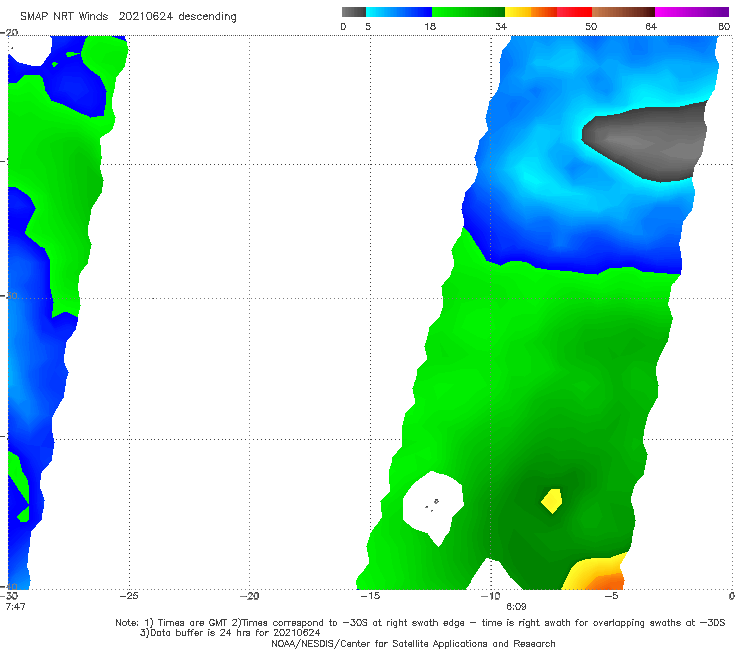This screenshot has width=740, height=650.
Task: Click the note line 'Times are GMT'
Action: (x=186, y=623)
